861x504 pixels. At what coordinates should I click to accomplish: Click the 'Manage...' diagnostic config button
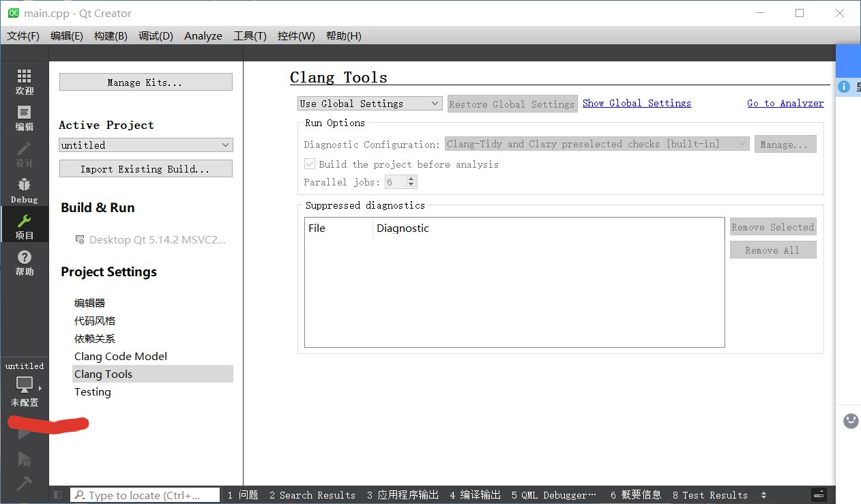(x=785, y=144)
